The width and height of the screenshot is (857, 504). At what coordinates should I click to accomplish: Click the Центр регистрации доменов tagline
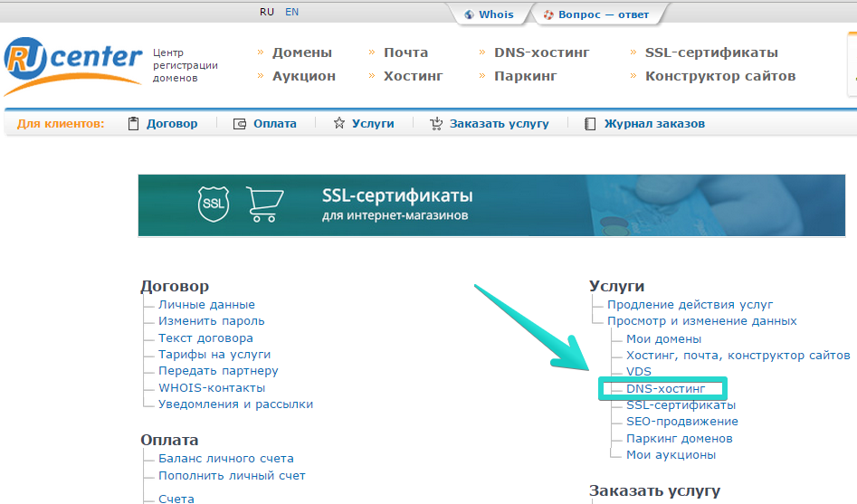coord(186,65)
